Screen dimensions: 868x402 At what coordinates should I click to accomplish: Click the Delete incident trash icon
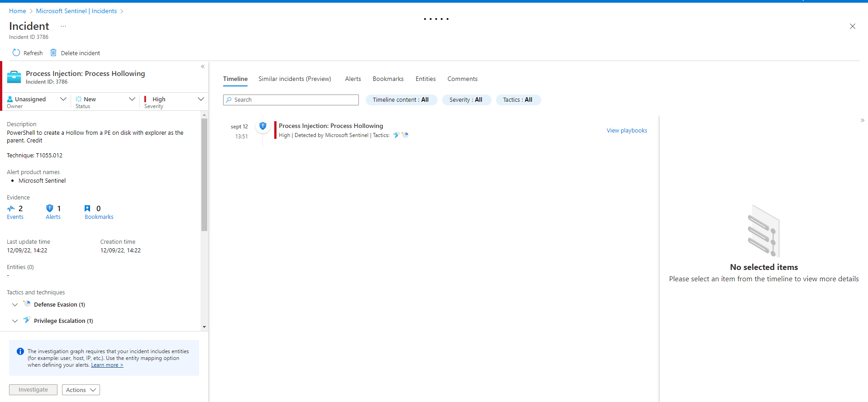(x=53, y=52)
